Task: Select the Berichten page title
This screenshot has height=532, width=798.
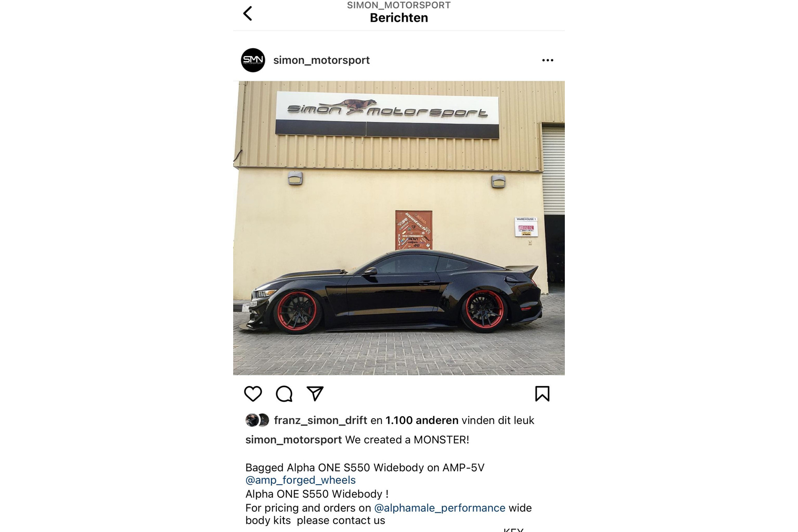Action: coord(399,18)
